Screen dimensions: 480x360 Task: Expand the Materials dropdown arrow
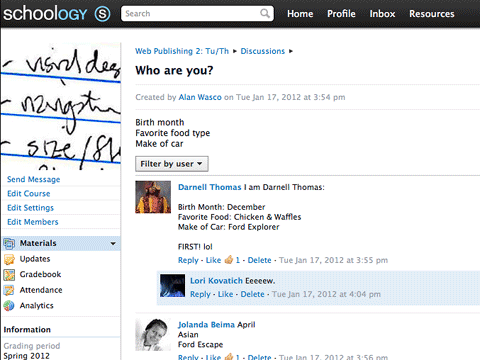(113, 244)
